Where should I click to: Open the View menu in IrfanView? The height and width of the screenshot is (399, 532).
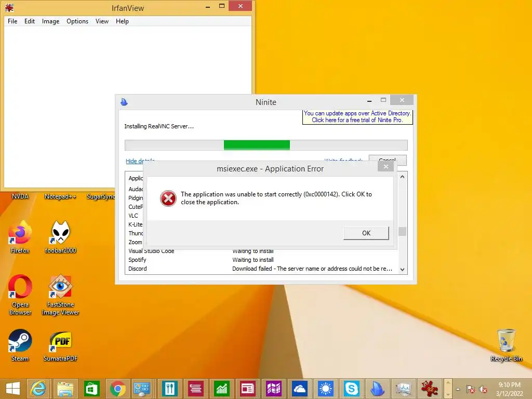point(102,21)
